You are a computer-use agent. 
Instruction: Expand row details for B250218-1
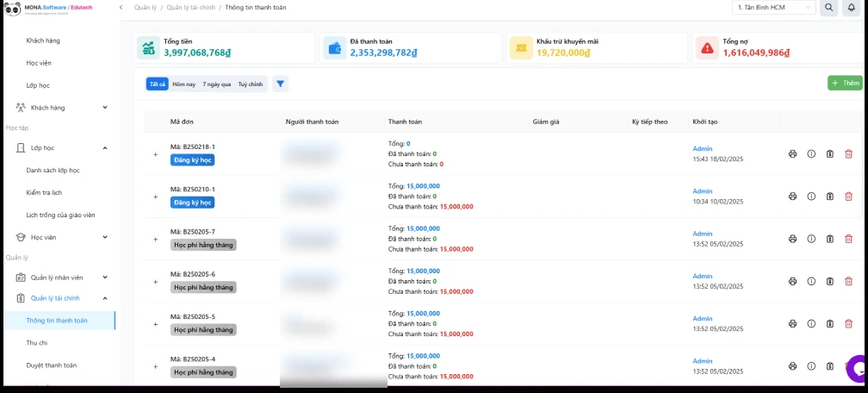pos(156,154)
